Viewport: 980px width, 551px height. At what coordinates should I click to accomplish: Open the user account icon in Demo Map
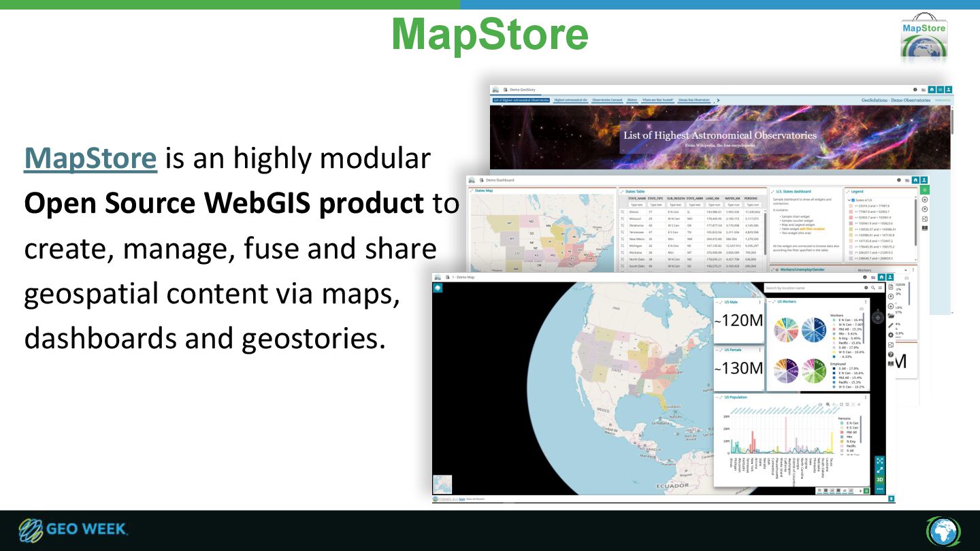coord(890,278)
